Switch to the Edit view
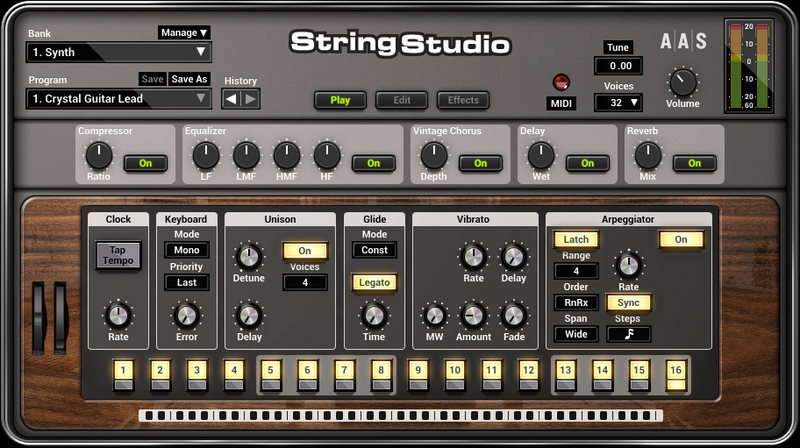 pos(402,100)
